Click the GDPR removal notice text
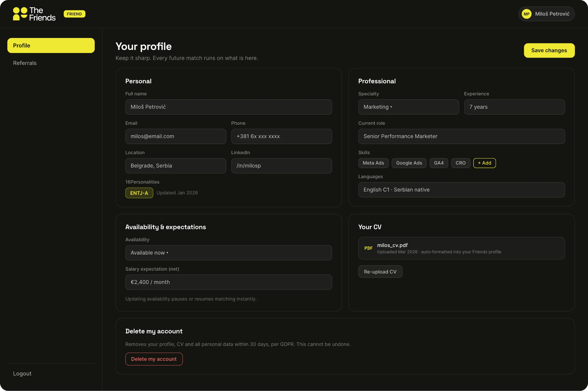 click(238, 344)
